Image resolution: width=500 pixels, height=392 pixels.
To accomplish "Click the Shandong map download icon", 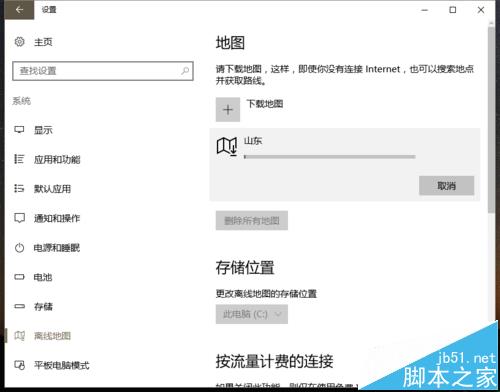I will (x=227, y=146).
